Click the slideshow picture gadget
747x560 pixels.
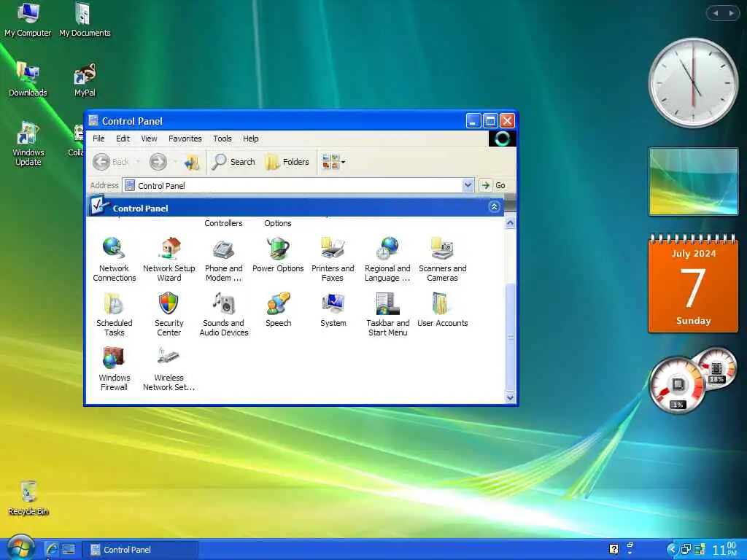(694, 181)
